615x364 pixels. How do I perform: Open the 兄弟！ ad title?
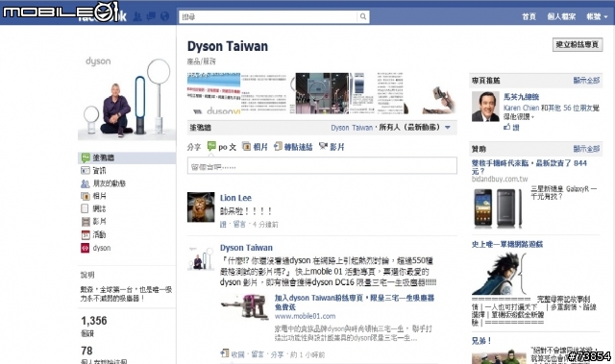(481, 341)
